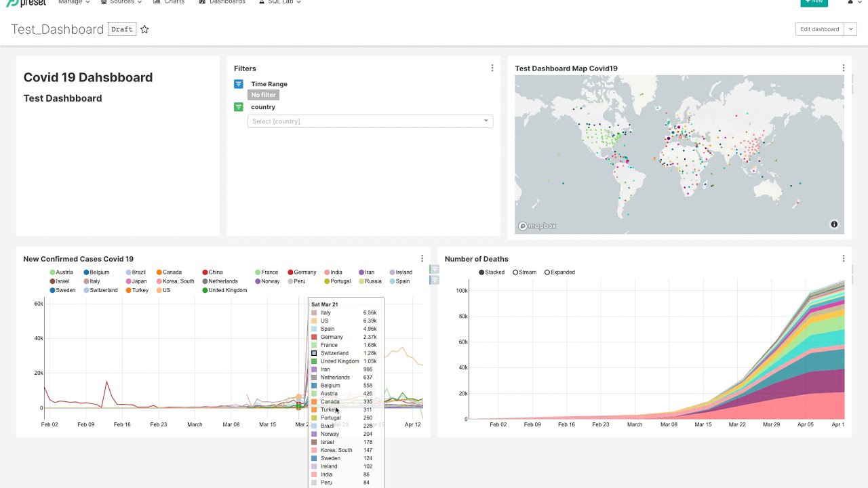Toggle China series in the legend
This screenshot has width=868, height=488.
[x=212, y=272]
